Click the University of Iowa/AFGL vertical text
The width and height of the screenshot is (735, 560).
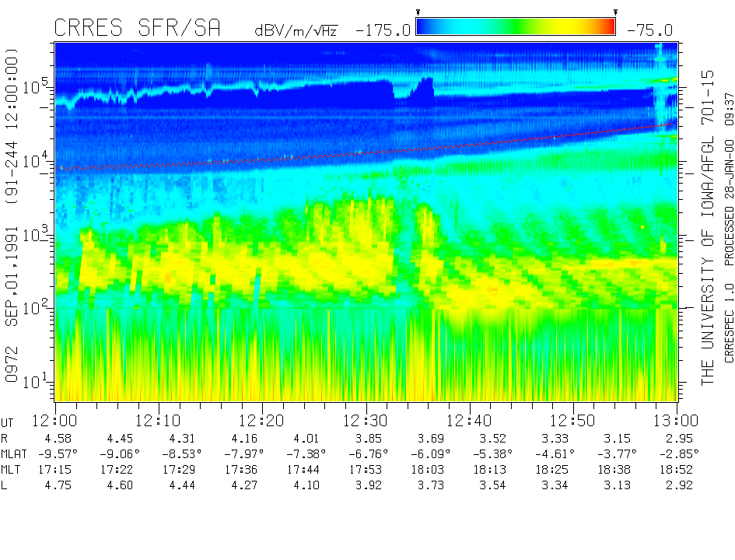click(x=707, y=226)
